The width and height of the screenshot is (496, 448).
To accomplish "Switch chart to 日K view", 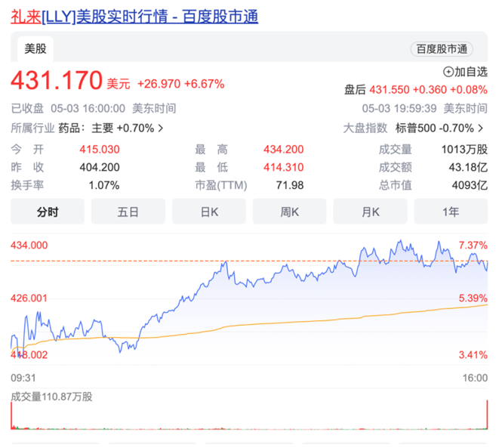I will (209, 212).
